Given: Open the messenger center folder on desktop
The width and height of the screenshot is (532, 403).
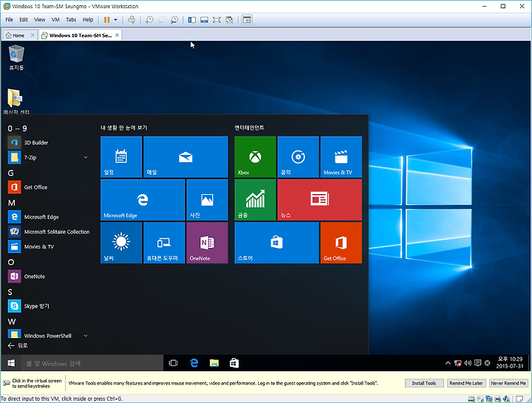Looking at the screenshot, I should (x=16, y=101).
